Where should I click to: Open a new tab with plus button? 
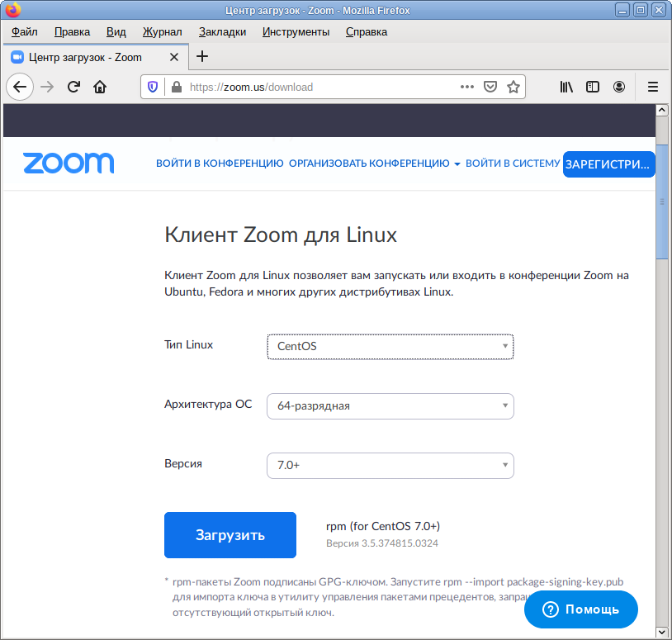(202, 56)
